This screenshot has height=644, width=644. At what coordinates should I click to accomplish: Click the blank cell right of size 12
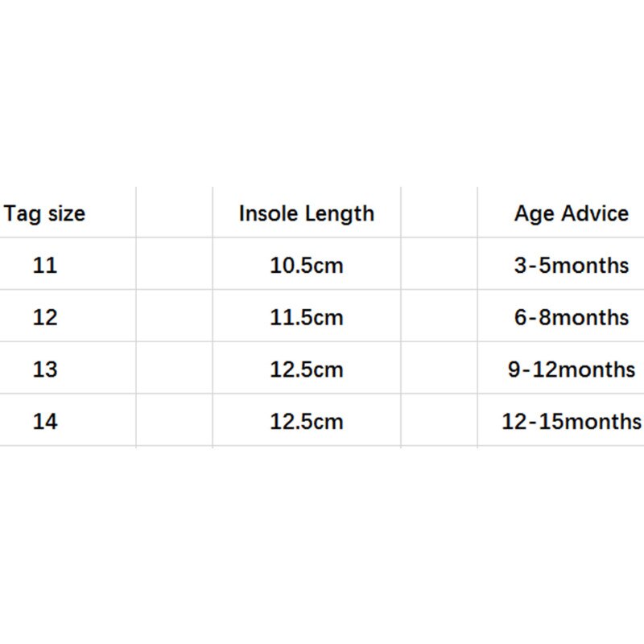click(174, 317)
